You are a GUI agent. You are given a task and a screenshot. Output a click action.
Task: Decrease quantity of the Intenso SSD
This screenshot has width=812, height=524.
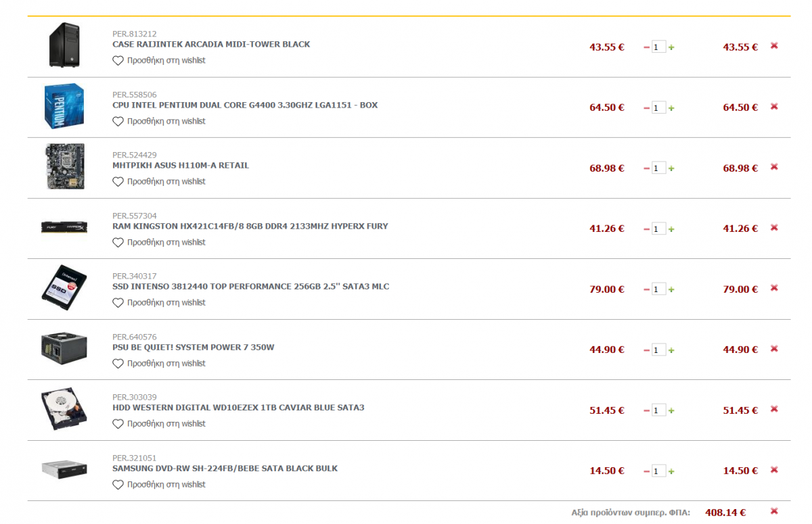coord(646,289)
